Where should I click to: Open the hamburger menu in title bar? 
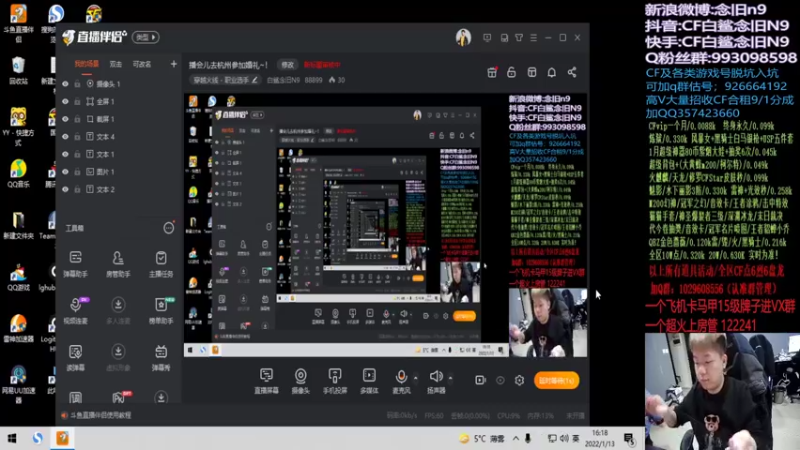click(533, 38)
